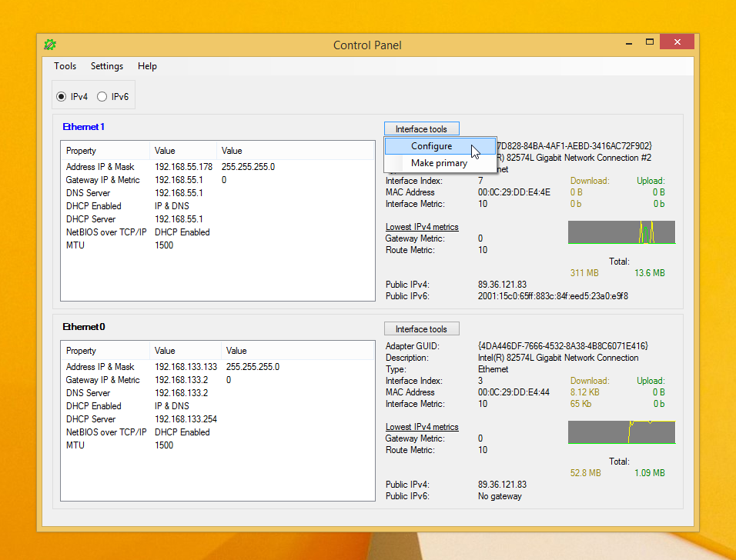The image size is (736, 560).
Task: Click Interface Index value 3
Action: tap(480, 381)
